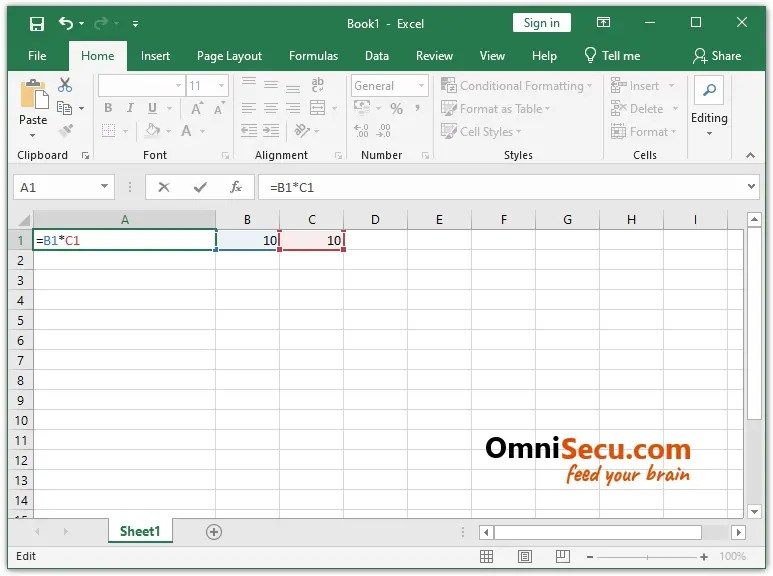This screenshot has height=576, width=773.
Task: Click Decrease Decimal icon
Action: tap(384, 131)
